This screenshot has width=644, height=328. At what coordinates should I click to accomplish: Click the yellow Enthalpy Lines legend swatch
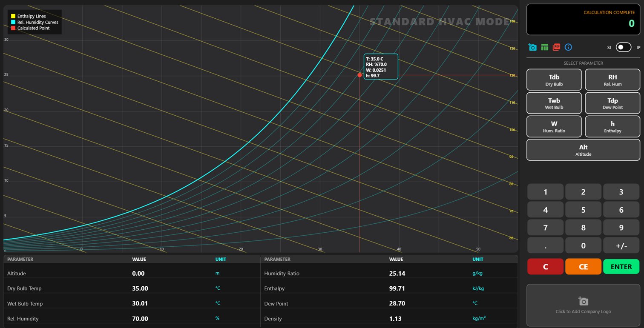[x=13, y=16]
